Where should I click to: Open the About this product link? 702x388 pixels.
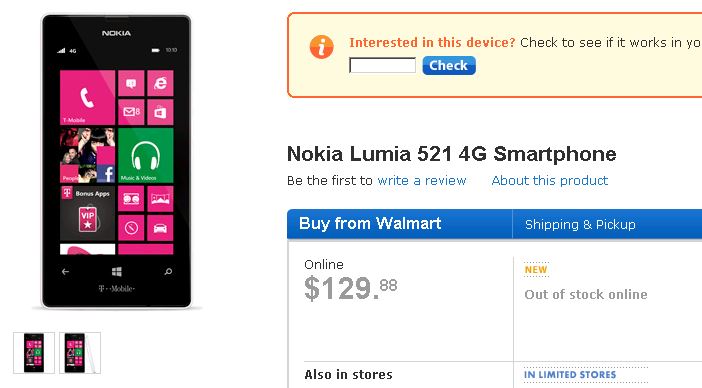pos(550,180)
